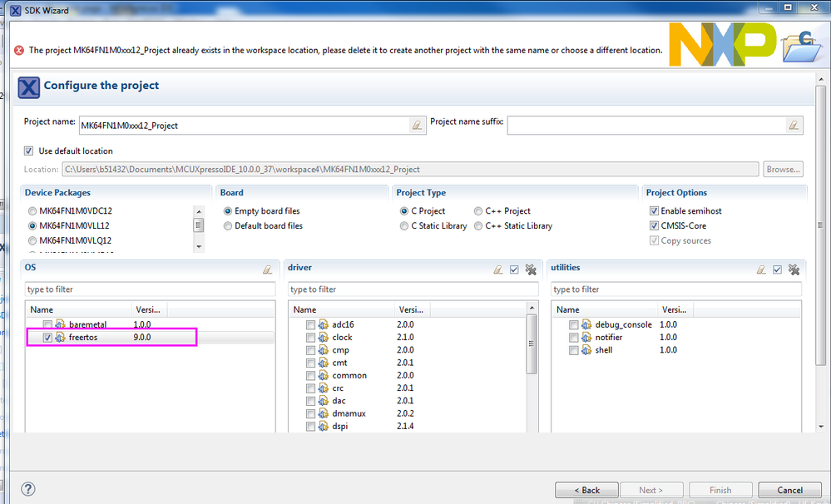
Task: Click the red error icon in message bar
Action: pyautogui.click(x=19, y=51)
